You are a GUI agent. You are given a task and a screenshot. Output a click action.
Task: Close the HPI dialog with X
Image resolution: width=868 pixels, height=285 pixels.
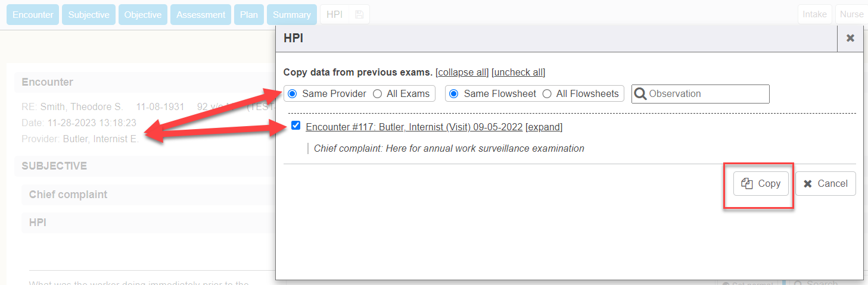[x=850, y=38]
